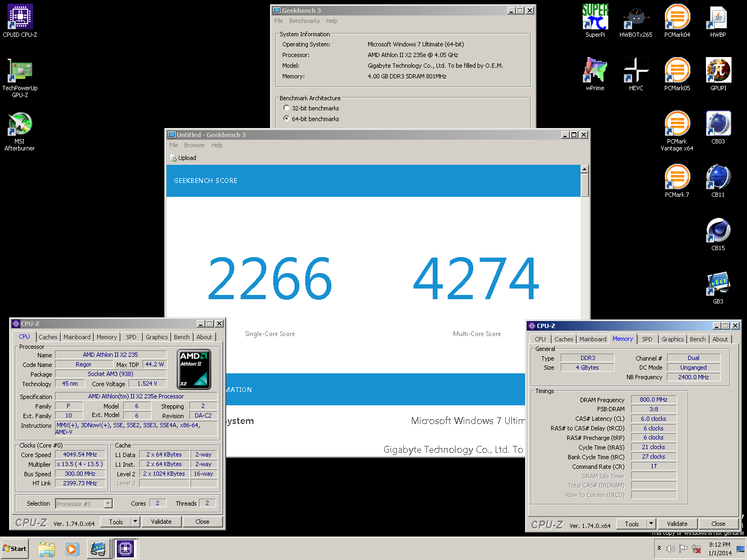Click the multi-core score 4274
747x560 pixels.
pos(476,278)
